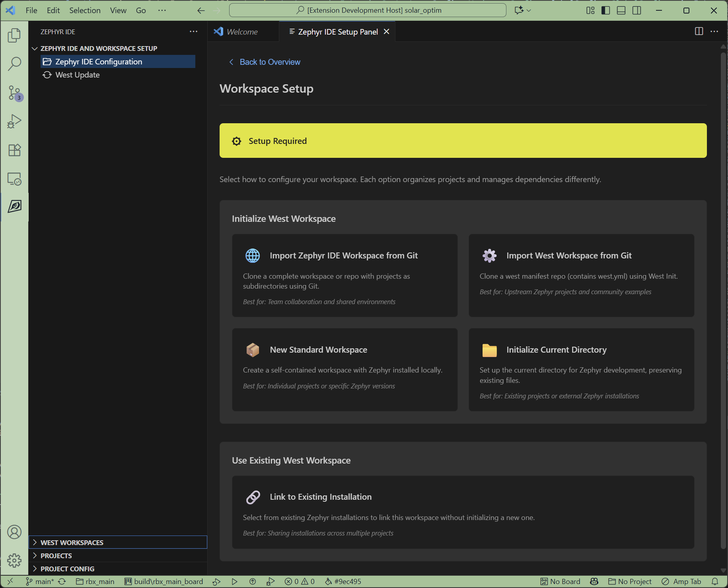Open notifications bell in status bar
Viewport: 728px width, 588px height.
pos(715,581)
